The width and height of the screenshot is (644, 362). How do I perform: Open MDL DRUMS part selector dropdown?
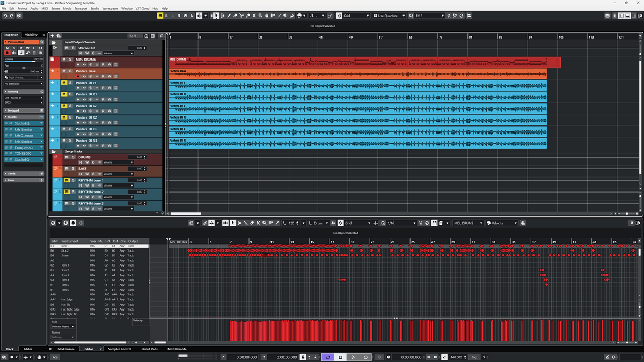[467, 223]
